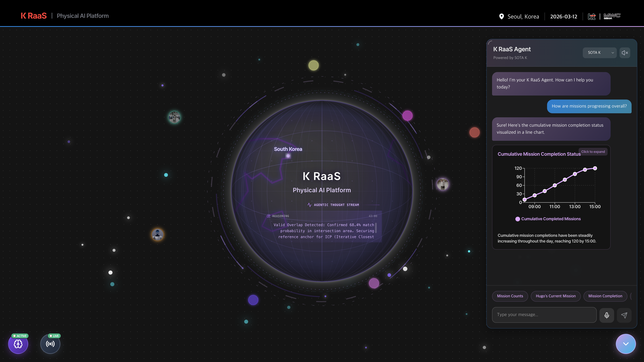This screenshot has height=362, width=644.
Task: Click the Cumulative Completed Missions legend dot
Action: click(x=518, y=219)
